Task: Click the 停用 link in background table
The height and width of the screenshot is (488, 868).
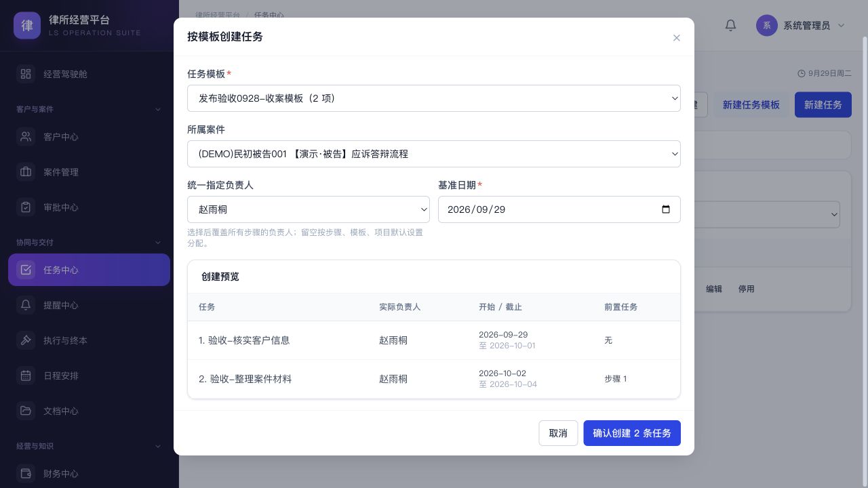Action: click(747, 289)
